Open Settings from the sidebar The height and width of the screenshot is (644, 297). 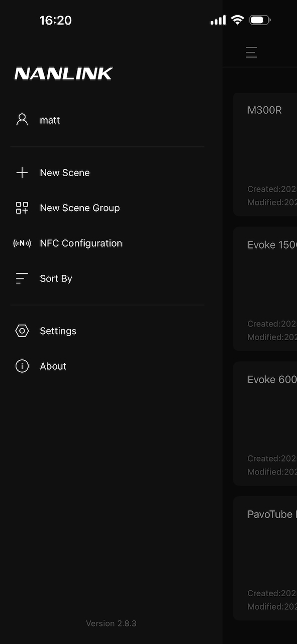[x=58, y=331]
